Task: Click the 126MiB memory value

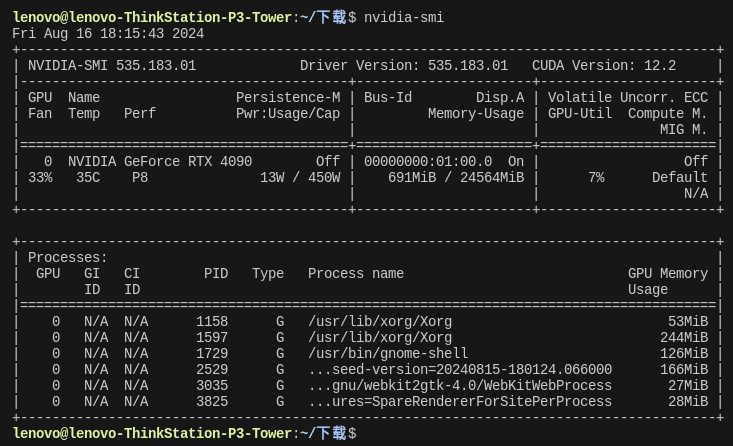Action: point(684,353)
